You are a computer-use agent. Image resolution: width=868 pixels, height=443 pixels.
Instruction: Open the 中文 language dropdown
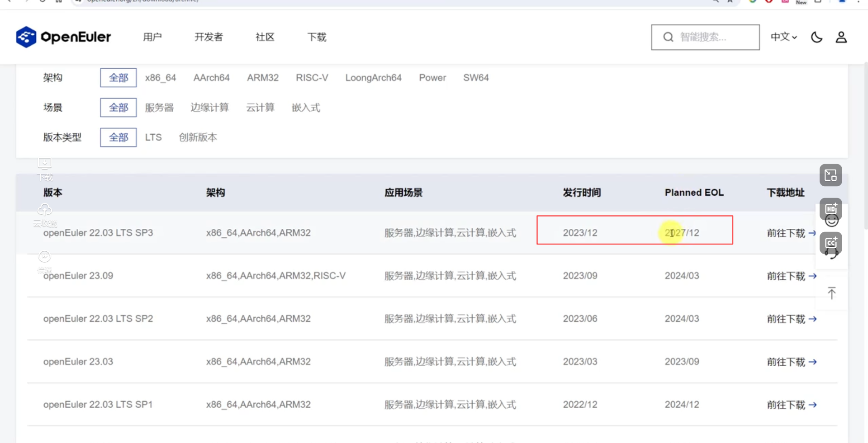(784, 37)
